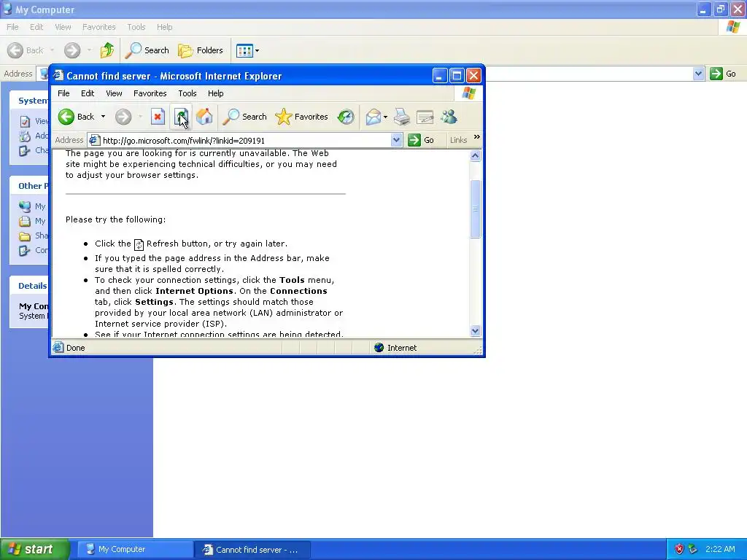Switch to Cannot find server taskbar button
The width and height of the screenshot is (747, 560).
[x=252, y=550]
